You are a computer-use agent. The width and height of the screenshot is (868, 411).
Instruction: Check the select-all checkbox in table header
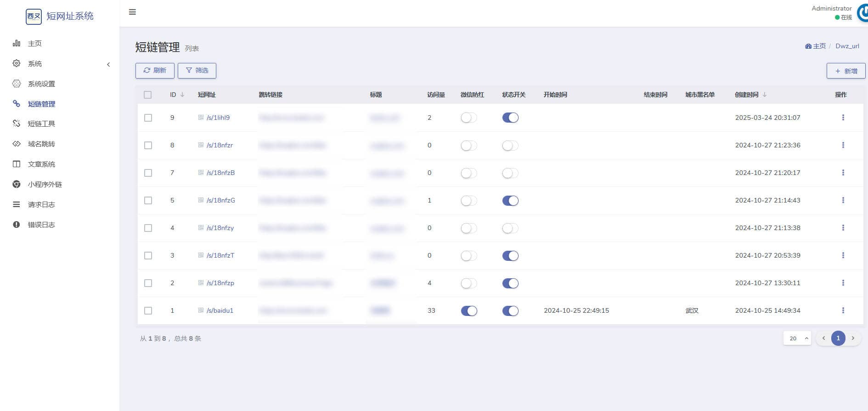[x=147, y=95]
